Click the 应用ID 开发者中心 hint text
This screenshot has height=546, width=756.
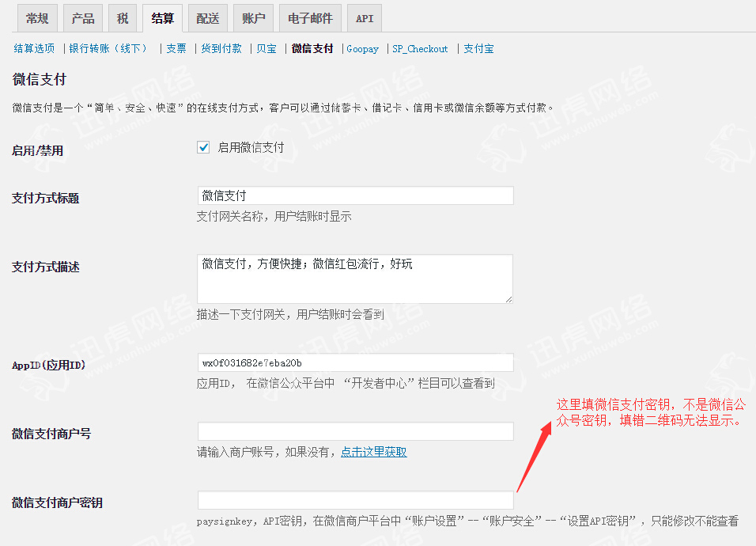[x=346, y=384]
